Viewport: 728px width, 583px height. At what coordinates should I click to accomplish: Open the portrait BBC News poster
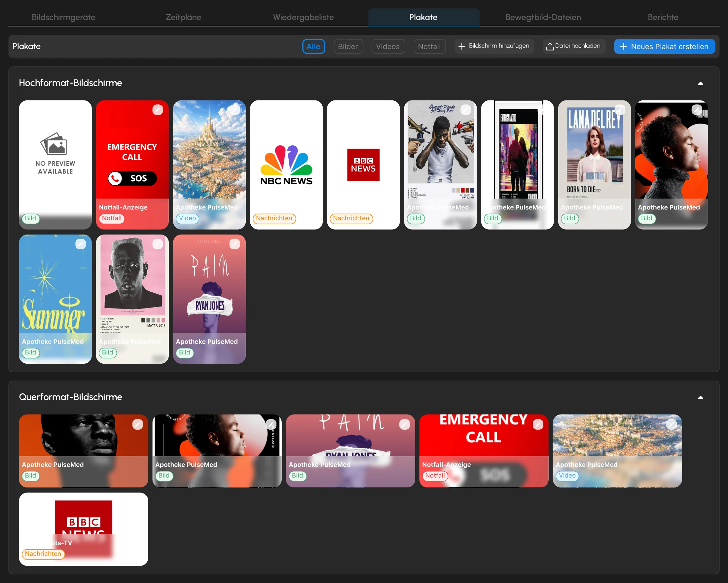coord(363,165)
